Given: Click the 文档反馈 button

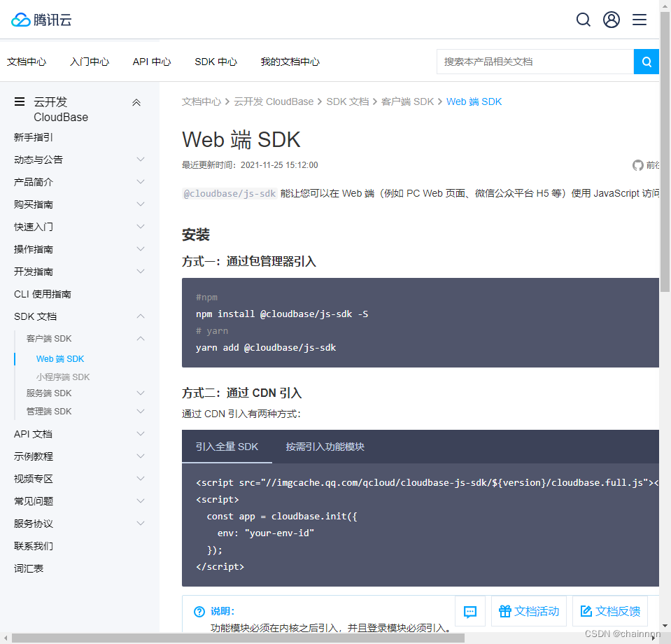Looking at the screenshot, I should 610,611.
